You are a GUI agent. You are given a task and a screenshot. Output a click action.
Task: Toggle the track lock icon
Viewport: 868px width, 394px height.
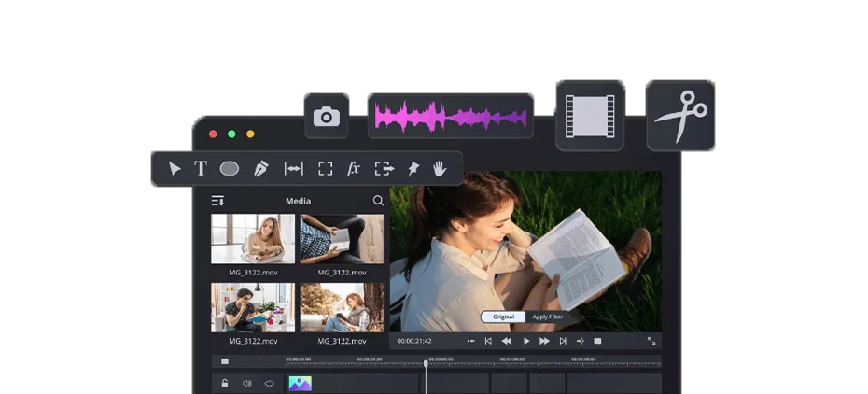pyautogui.click(x=225, y=383)
